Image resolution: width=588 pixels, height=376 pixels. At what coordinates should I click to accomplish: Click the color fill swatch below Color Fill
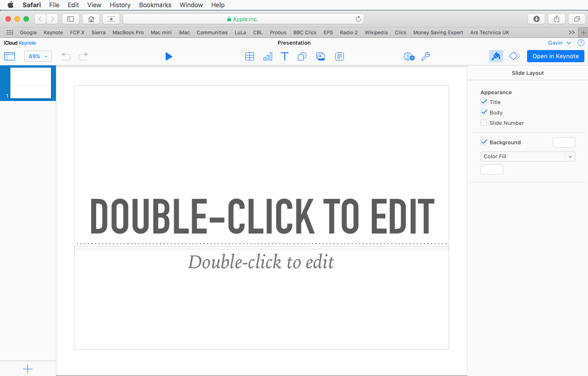click(492, 170)
